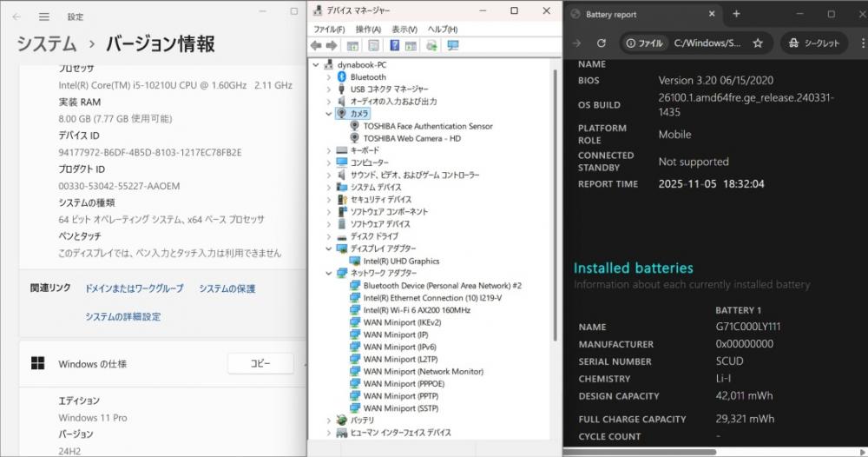Image resolution: width=868 pixels, height=457 pixels.
Task: Click the Device Manager title bar icon
Action: coord(317,10)
